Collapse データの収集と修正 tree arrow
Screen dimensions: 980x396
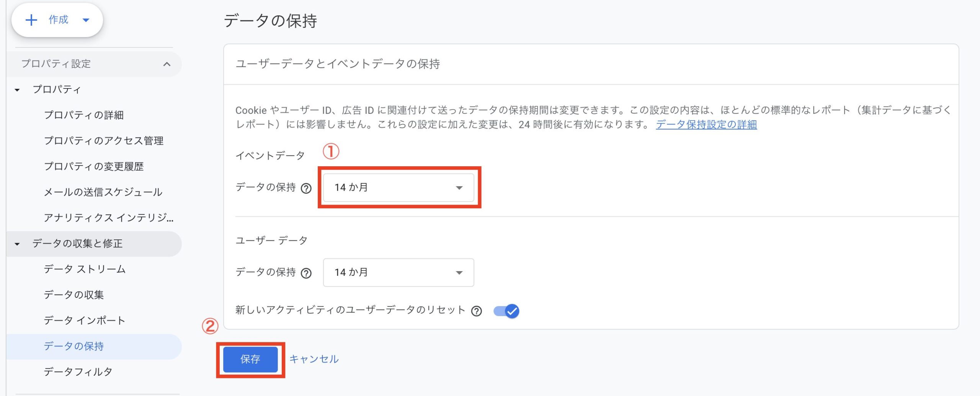point(17,244)
